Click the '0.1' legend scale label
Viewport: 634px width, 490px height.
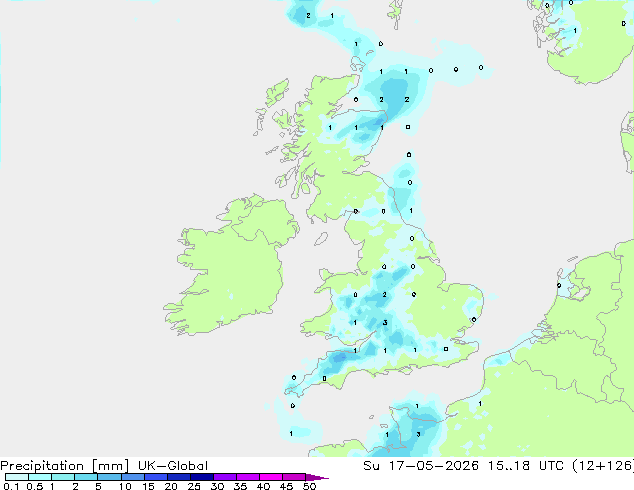click(11, 486)
